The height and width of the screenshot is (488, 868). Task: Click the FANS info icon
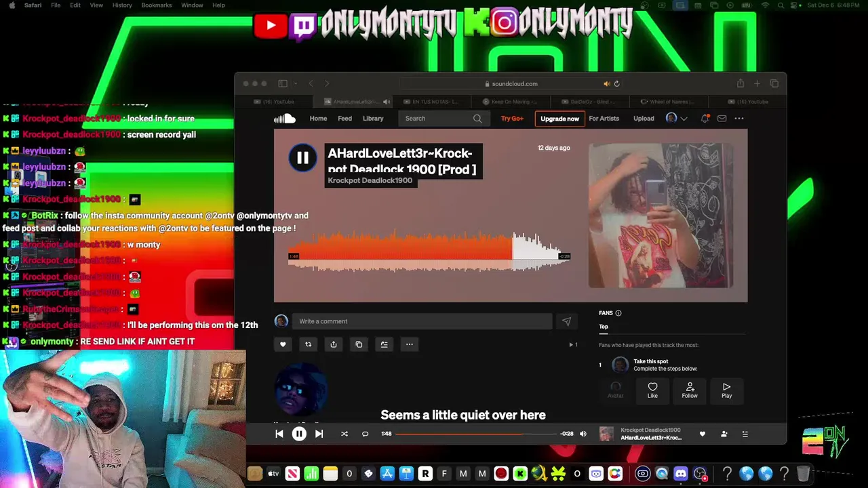coord(618,313)
